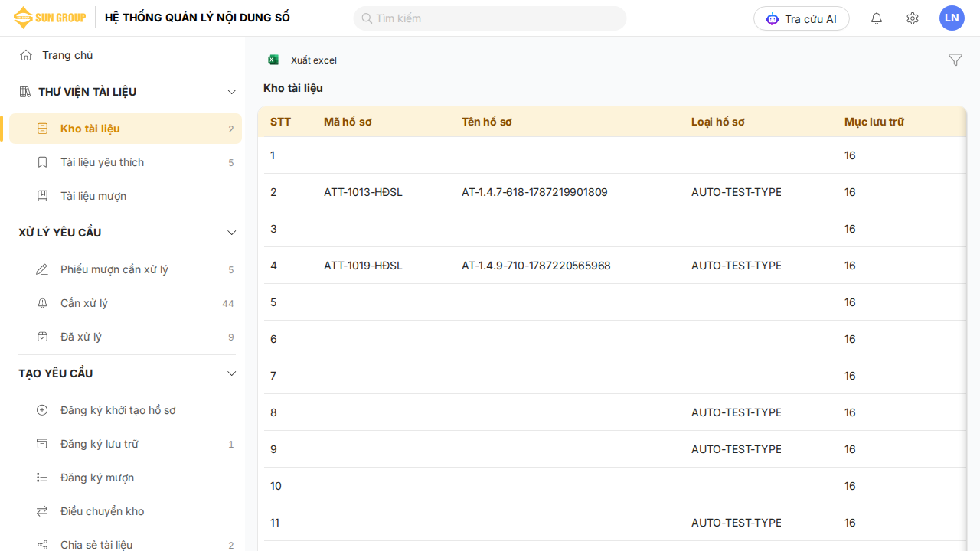Click Mục lưu trữ value 16 in row 1
980x551 pixels.
[x=850, y=155]
